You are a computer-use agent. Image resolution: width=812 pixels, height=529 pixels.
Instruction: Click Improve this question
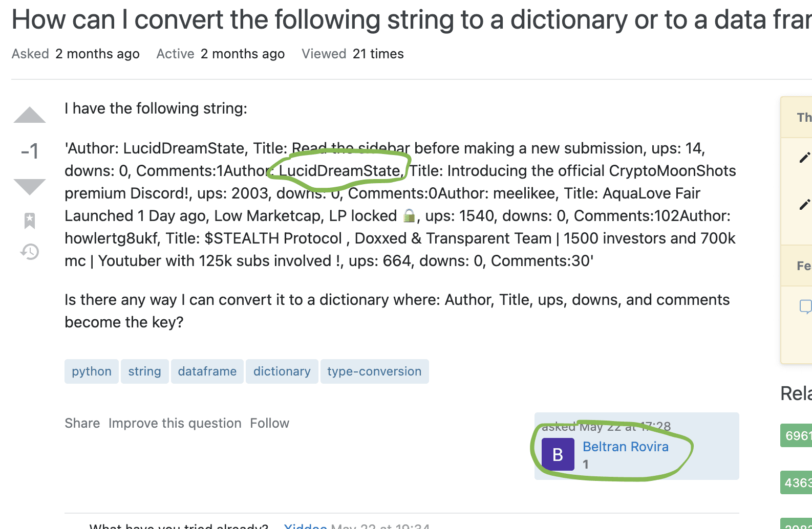(x=175, y=423)
